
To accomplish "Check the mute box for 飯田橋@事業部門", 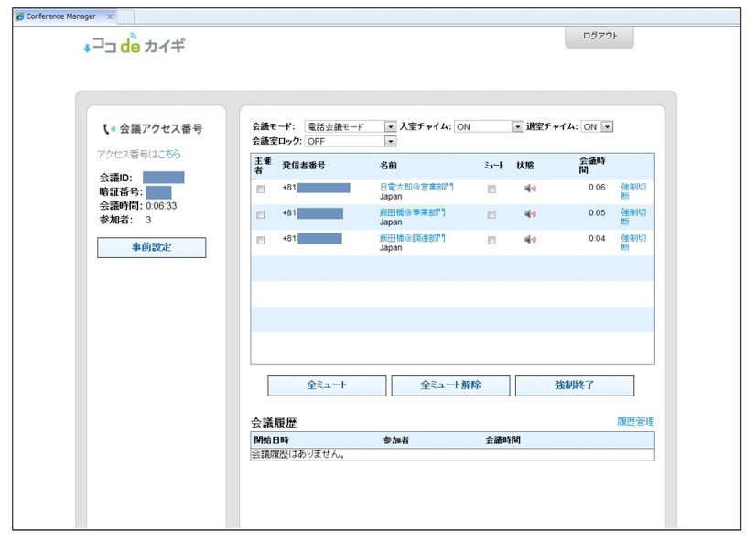I will 491,215.
